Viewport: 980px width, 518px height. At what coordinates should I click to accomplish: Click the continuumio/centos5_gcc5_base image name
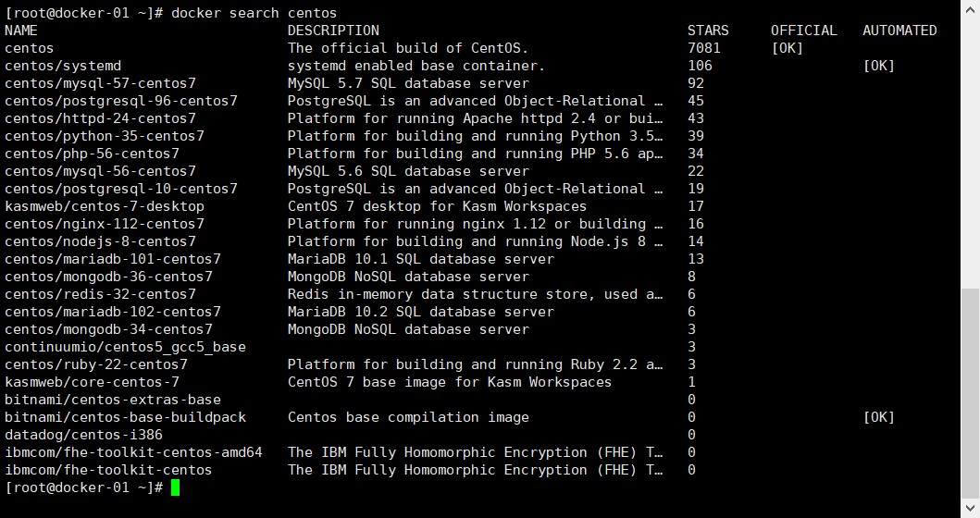(x=125, y=347)
